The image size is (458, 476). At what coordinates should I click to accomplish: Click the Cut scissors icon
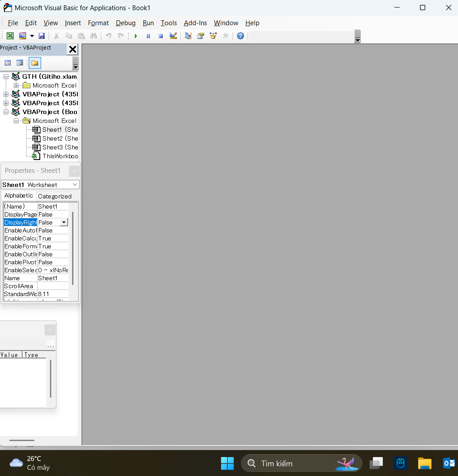(x=56, y=36)
